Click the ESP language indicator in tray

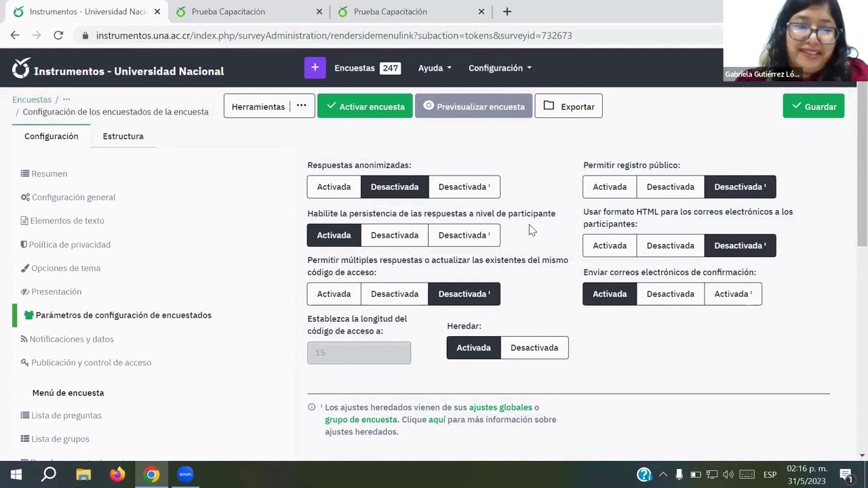point(770,474)
